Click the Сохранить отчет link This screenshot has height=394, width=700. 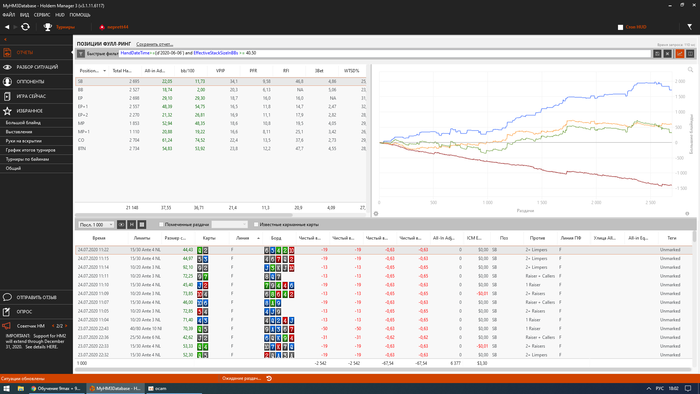[x=154, y=44]
